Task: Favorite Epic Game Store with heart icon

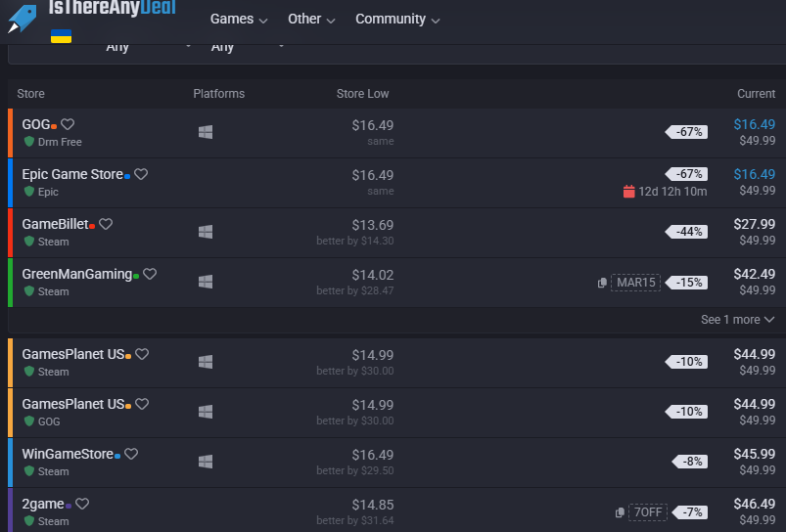Action: [x=141, y=174]
